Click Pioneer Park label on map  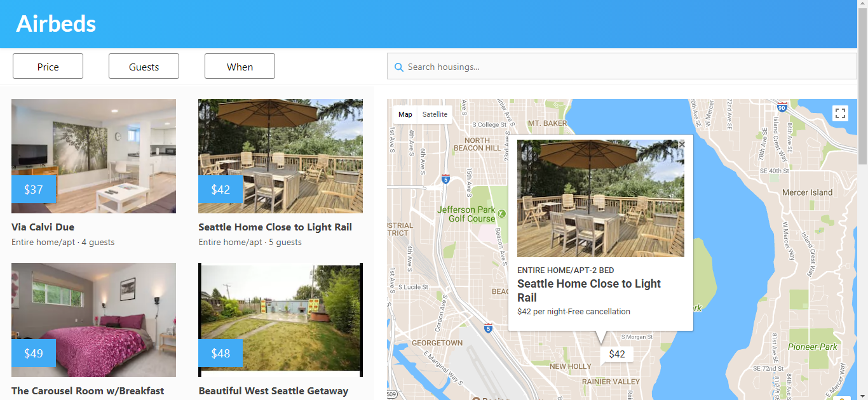pyautogui.click(x=813, y=347)
